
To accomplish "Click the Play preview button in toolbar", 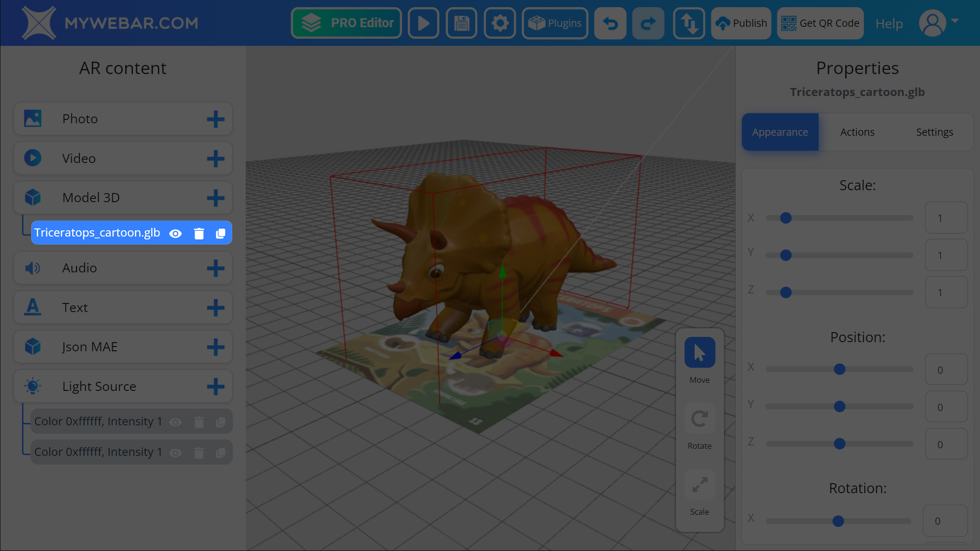I will 423,23.
